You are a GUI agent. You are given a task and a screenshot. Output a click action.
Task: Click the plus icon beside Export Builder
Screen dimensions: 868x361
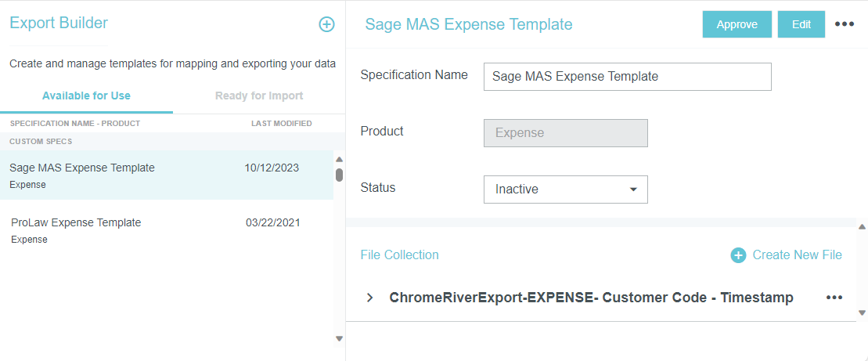[x=326, y=24]
